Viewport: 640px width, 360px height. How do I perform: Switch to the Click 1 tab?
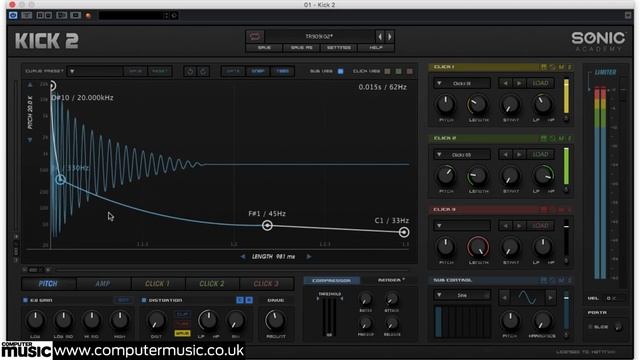pyautogui.click(x=158, y=284)
